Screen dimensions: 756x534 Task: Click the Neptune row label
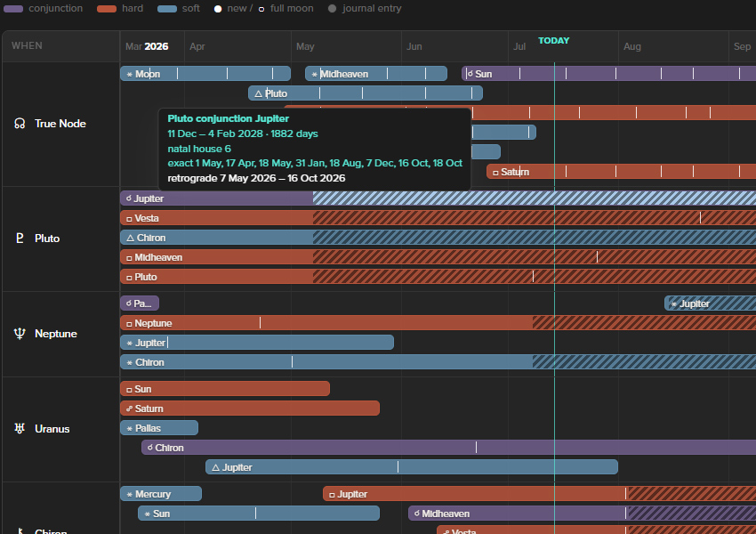click(56, 334)
